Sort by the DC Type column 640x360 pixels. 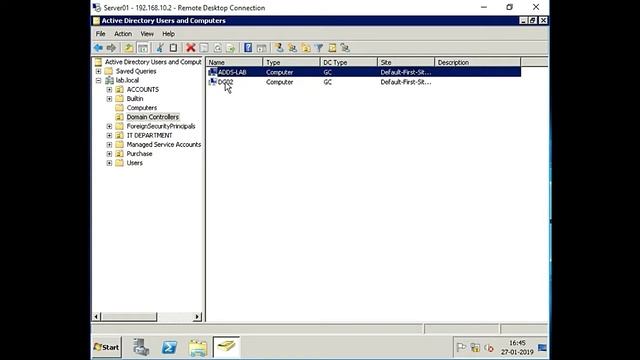349,62
